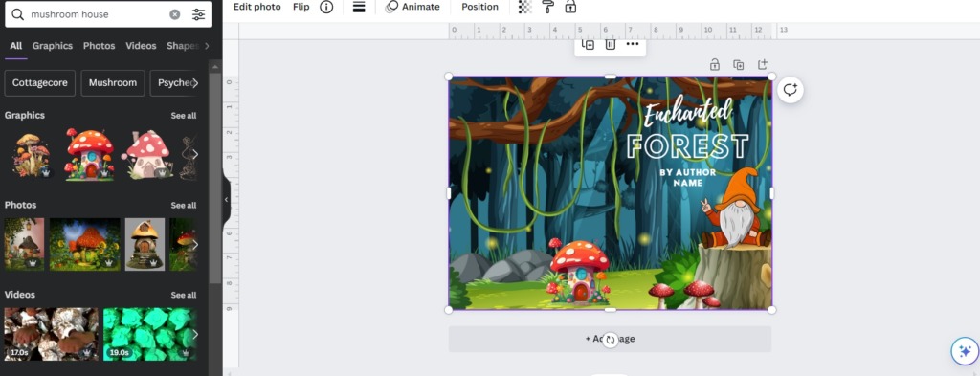Open the line weight border style icon

[x=359, y=7]
